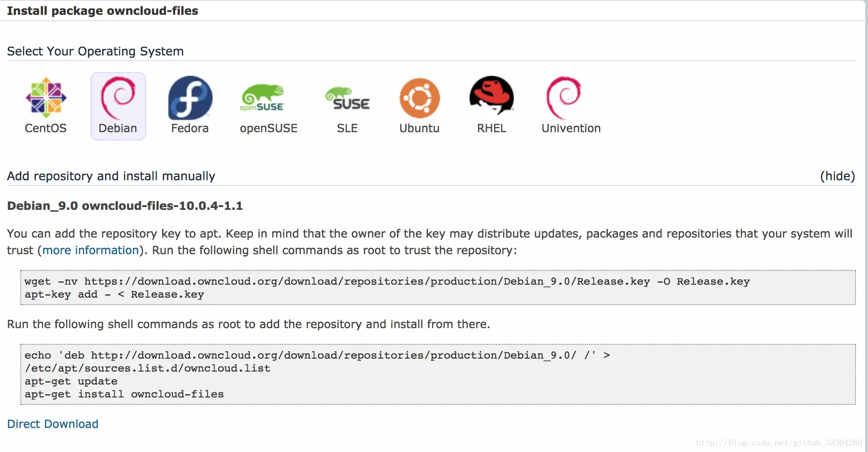The height and width of the screenshot is (452, 868).
Task: Choose the Debian swirl icon
Action: 118,98
